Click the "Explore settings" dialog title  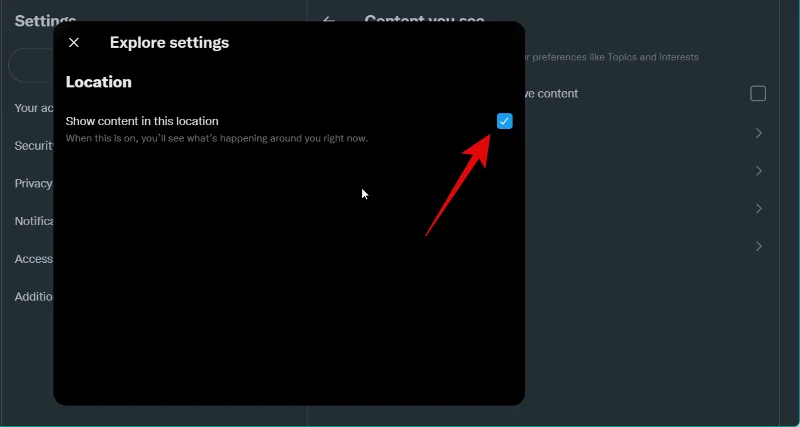point(169,42)
